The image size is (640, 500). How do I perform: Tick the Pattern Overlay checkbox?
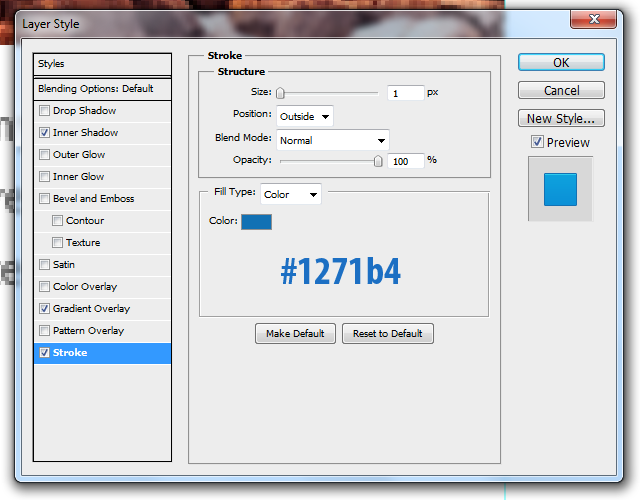pyautogui.click(x=44, y=331)
